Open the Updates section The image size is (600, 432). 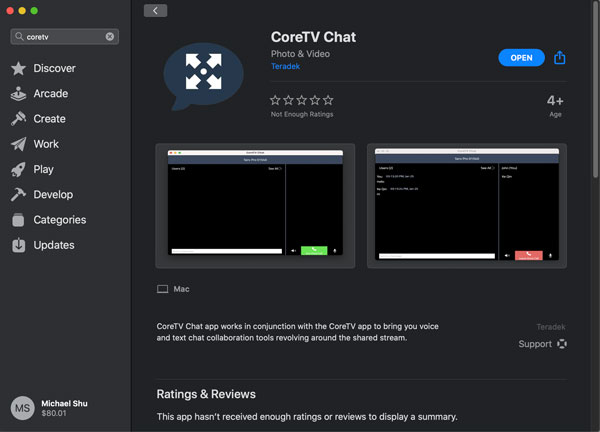tap(53, 245)
